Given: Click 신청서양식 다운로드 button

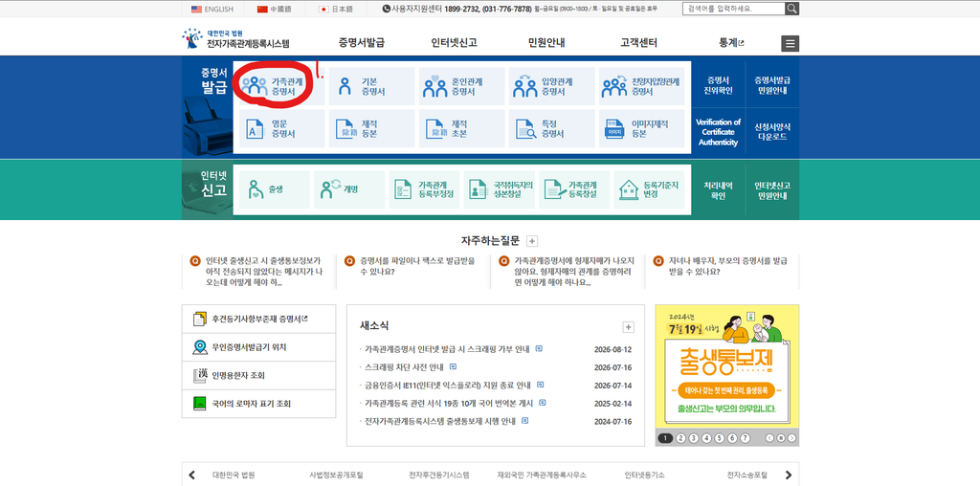Looking at the screenshot, I should pos(772,132).
